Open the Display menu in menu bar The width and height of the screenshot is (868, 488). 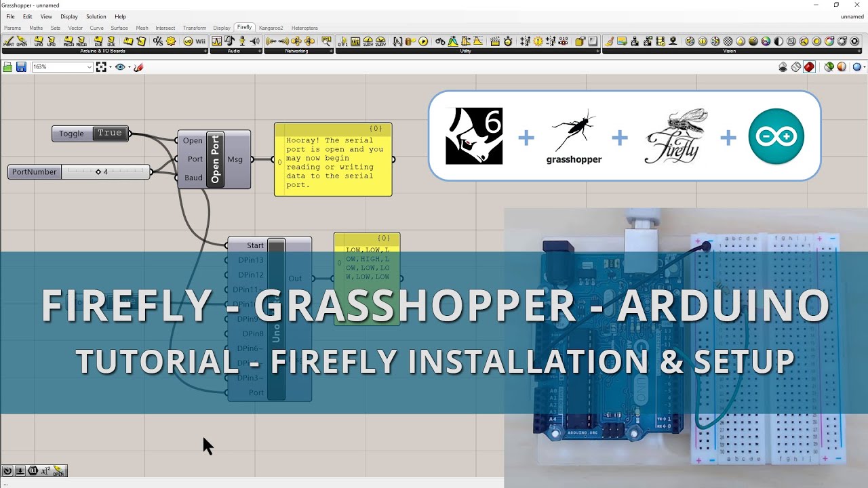(69, 16)
